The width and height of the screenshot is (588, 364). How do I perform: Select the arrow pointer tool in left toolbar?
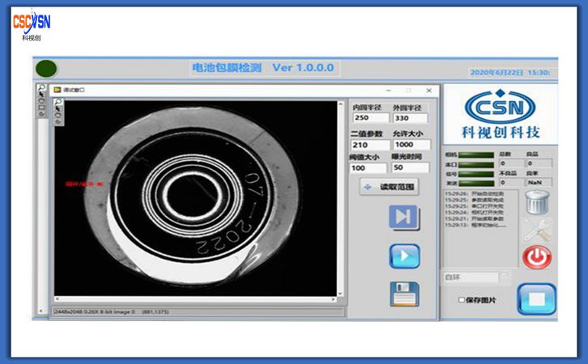[x=40, y=95]
